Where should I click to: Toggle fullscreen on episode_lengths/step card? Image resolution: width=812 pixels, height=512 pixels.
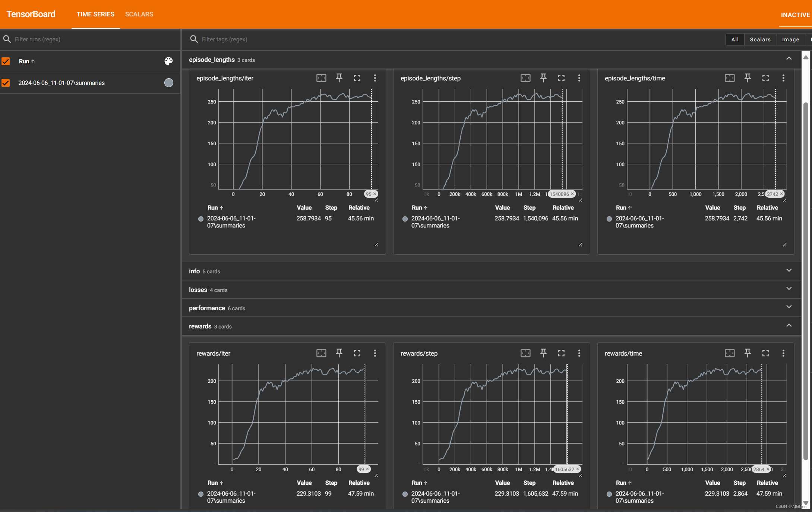point(561,78)
